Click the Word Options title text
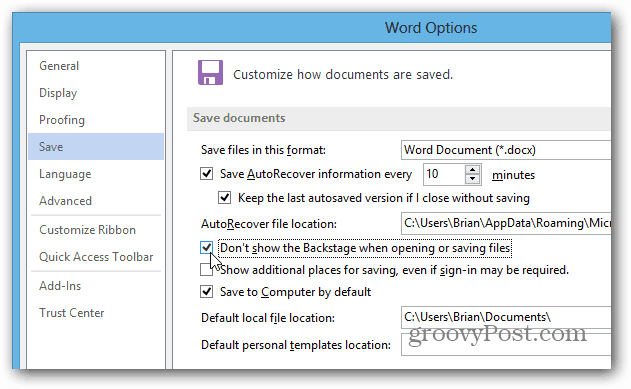Screen dimensions: 631x389 point(431,28)
